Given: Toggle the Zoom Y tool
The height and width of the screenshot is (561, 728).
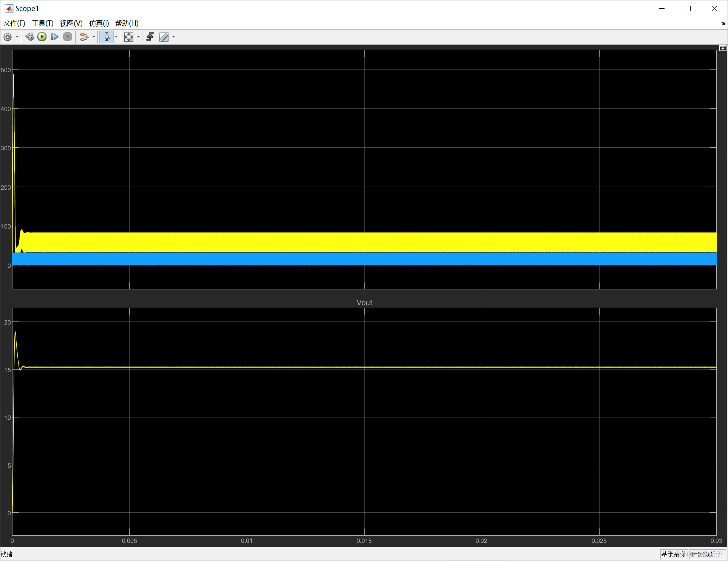Looking at the screenshot, I should coord(107,37).
